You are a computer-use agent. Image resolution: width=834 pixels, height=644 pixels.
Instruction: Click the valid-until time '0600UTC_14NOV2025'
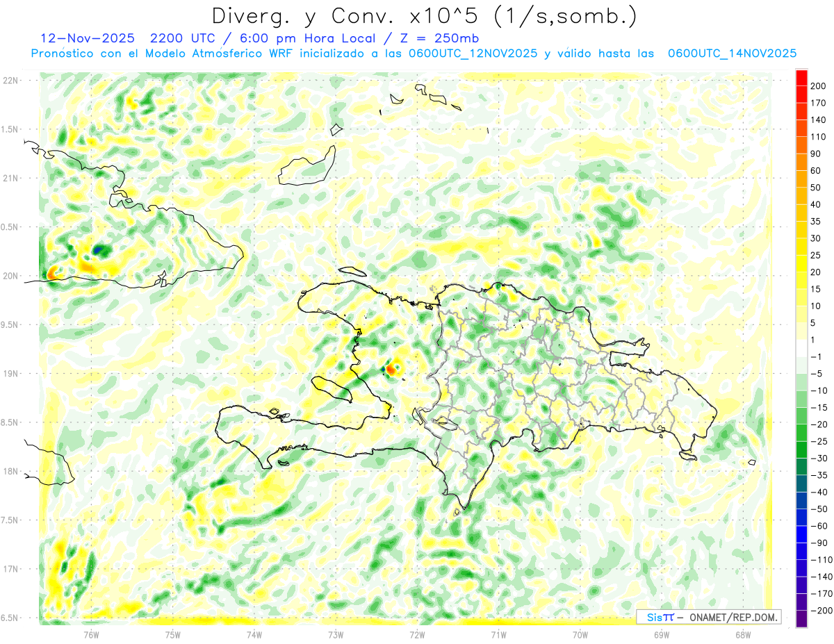(x=732, y=53)
